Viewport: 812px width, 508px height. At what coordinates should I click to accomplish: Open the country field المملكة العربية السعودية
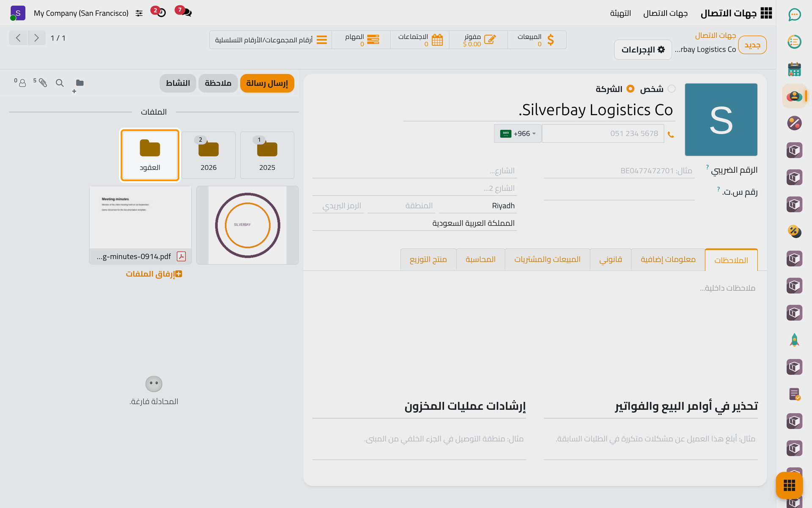414,223
